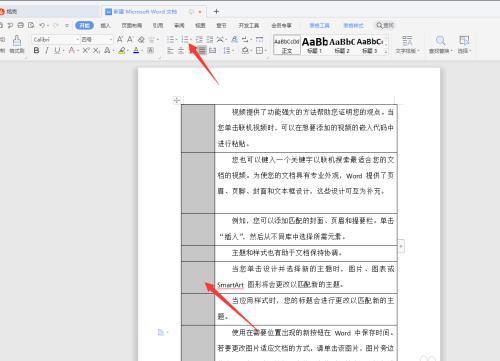The width and height of the screenshot is (500, 361).
Task: Open the blue table tools tab
Action: coord(320,25)
